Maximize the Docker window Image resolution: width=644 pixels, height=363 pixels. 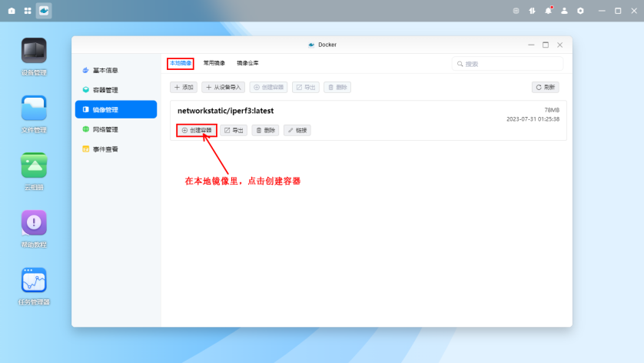point(546,45)
